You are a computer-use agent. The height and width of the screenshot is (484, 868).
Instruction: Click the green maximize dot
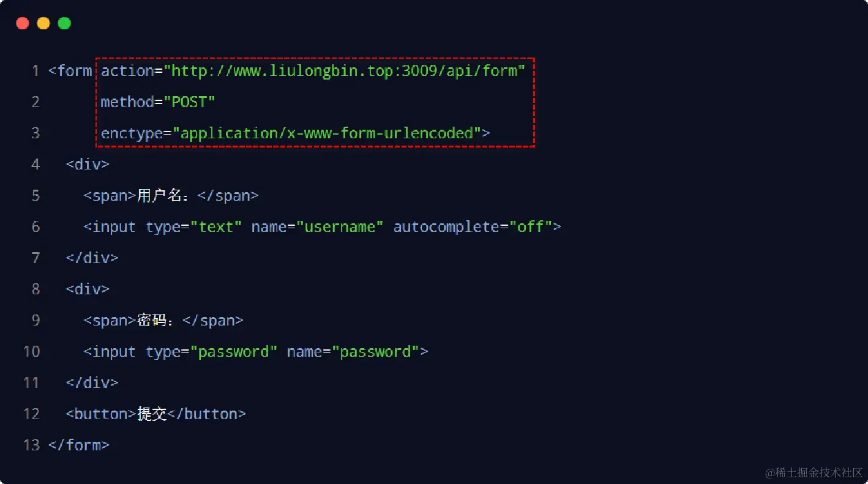coord(64,24)
